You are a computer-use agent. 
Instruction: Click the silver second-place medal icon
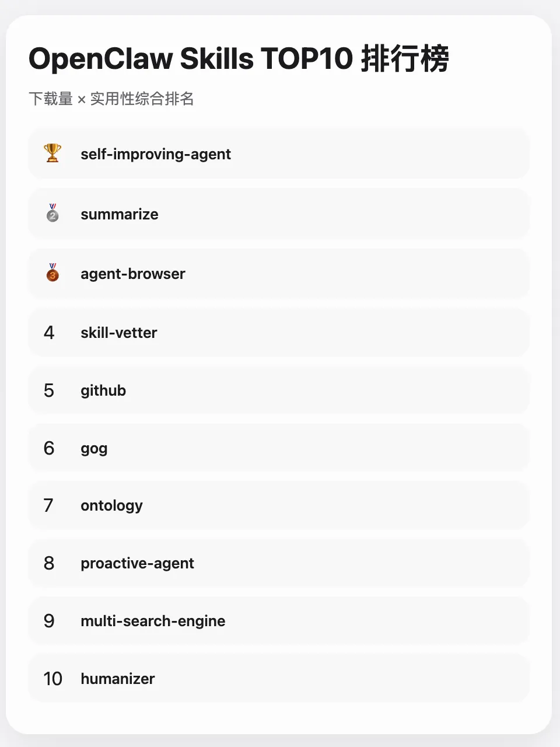(x=52, y=213)
